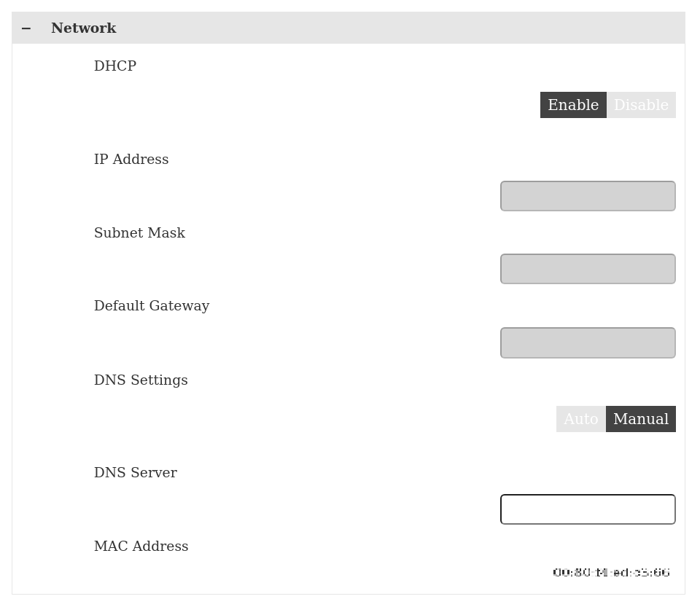
Task: Click the MAC address value text
Action: point(611,573)
